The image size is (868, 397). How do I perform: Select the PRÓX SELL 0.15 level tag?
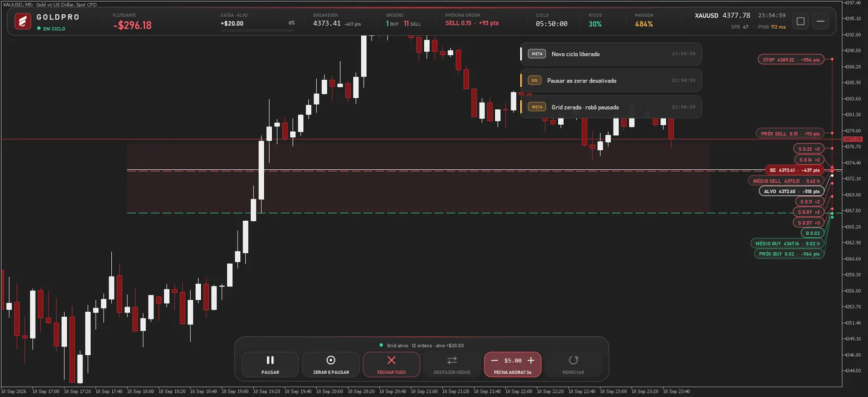pos(790,133)
